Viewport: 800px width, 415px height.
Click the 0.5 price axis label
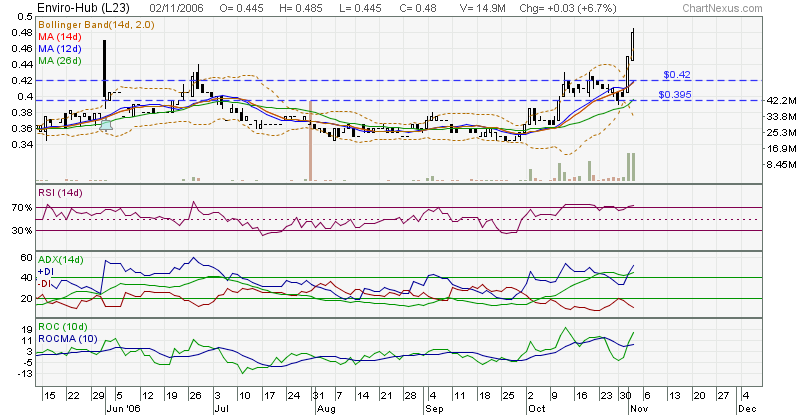pos(26,16)
